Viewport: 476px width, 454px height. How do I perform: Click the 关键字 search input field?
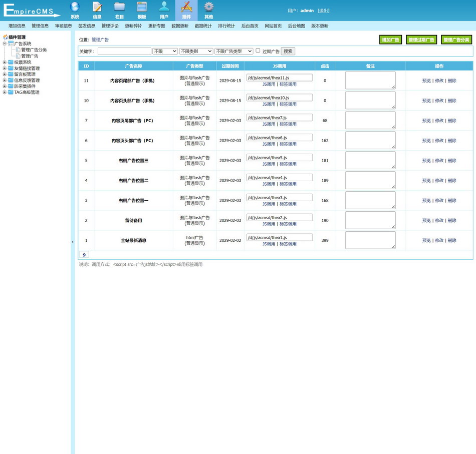click(124, 51)
